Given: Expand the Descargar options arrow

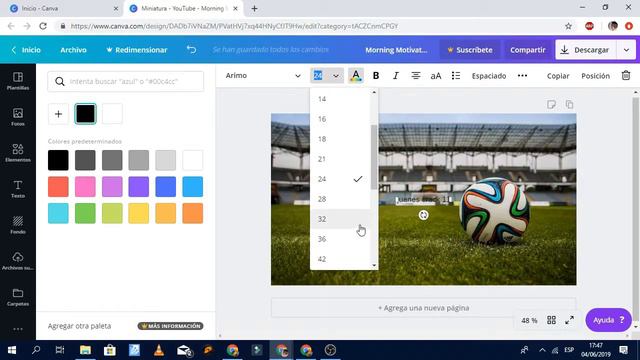Looking at the screenshot, I should pyautogui.click(x=626, y=50).
